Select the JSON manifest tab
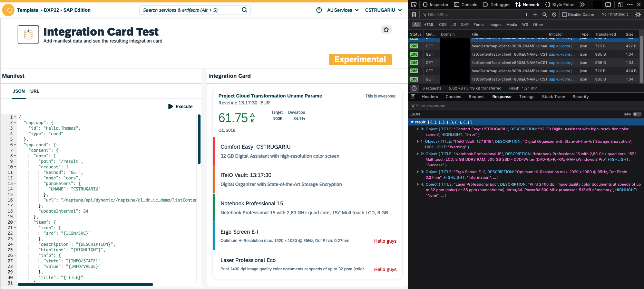 point(19,91)
